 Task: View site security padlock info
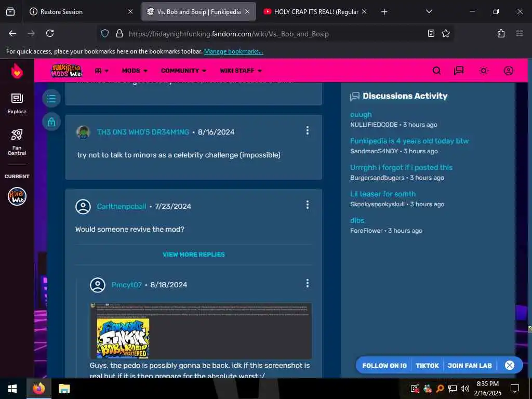pos(119,34)
